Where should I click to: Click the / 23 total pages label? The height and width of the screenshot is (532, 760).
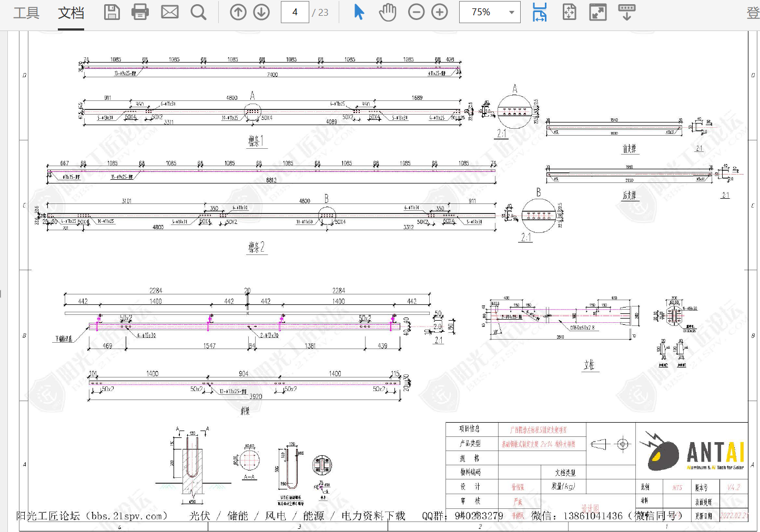pos(320,13)
